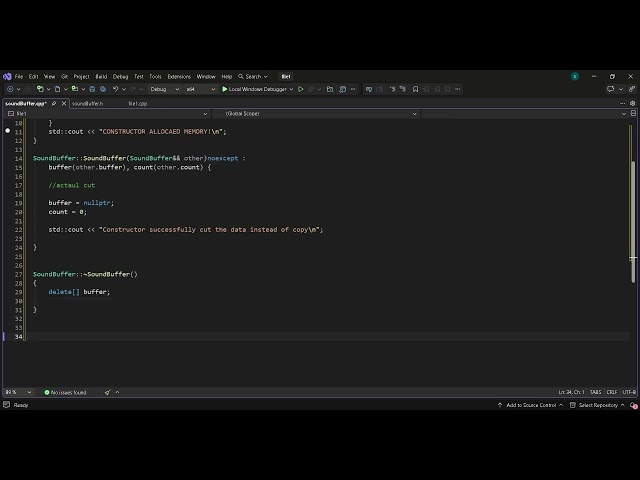This screenshot has width=640, height=480.
Task: Click the Undo arrow icon
Action: point(116,89)
